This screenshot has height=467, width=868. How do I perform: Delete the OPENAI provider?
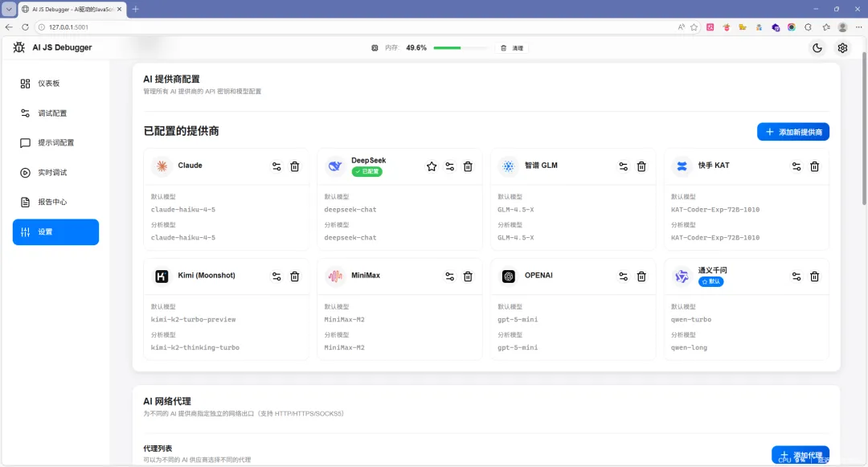point(641,277)
